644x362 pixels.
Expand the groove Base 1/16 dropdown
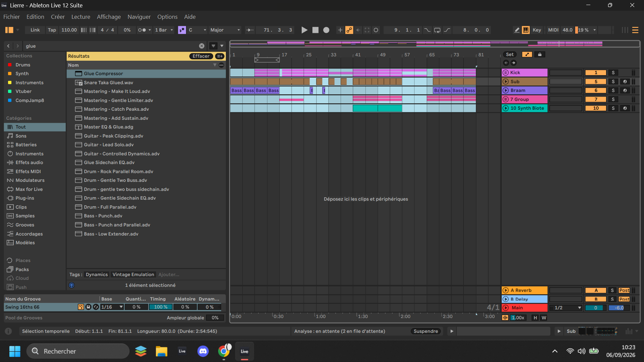click(x=112, y=307)
